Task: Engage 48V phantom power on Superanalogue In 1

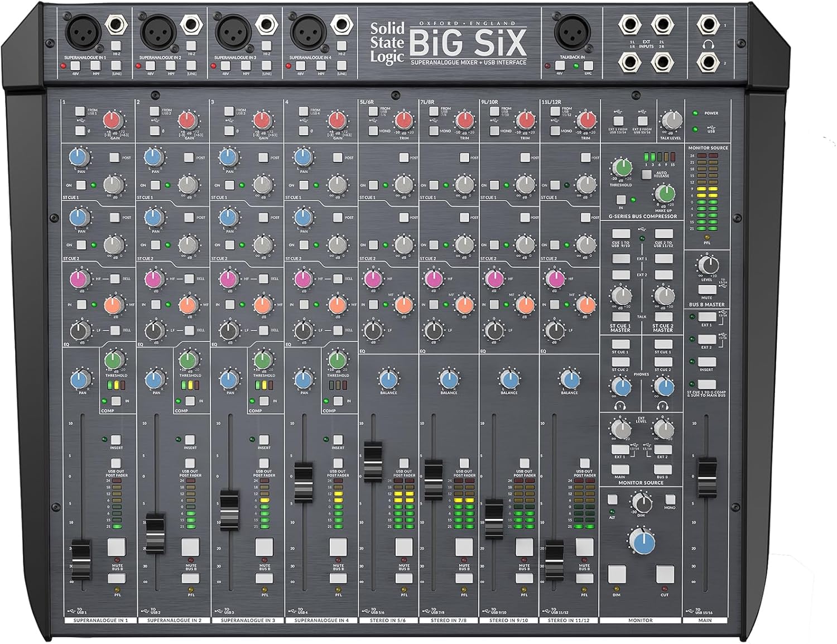Action: tap(76, 65)
